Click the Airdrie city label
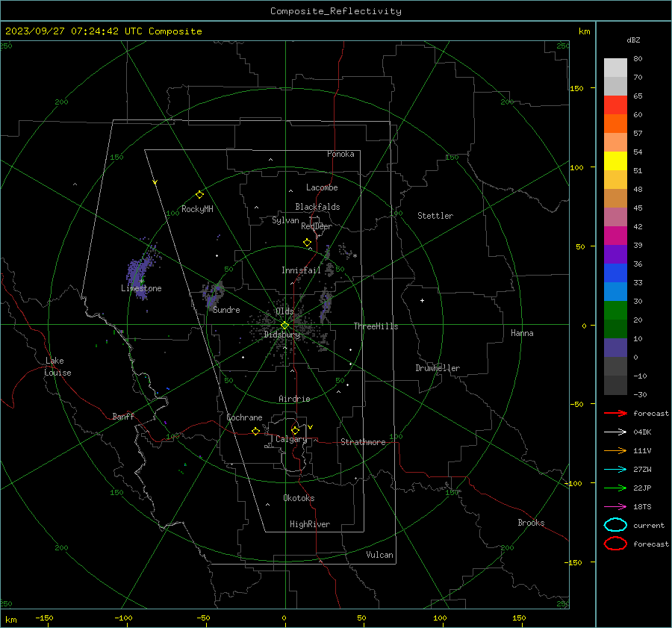Screen dimensions: 672x628 coord(294,399)
